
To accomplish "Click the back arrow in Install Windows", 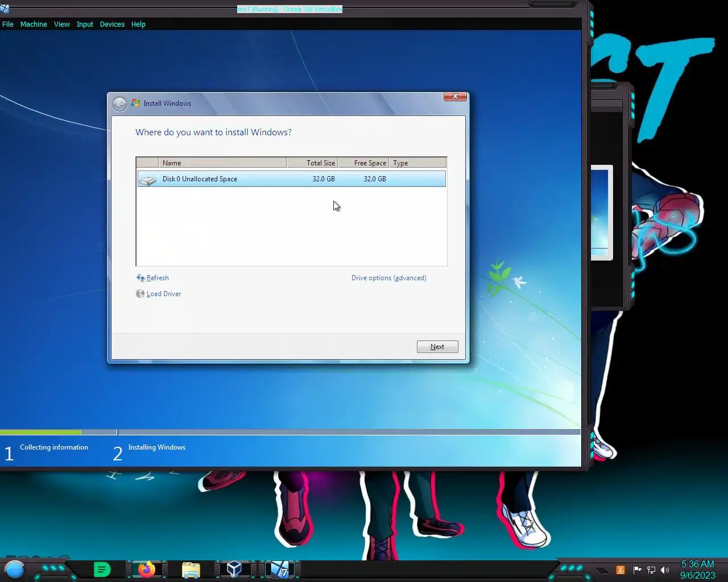I will 119,104.
